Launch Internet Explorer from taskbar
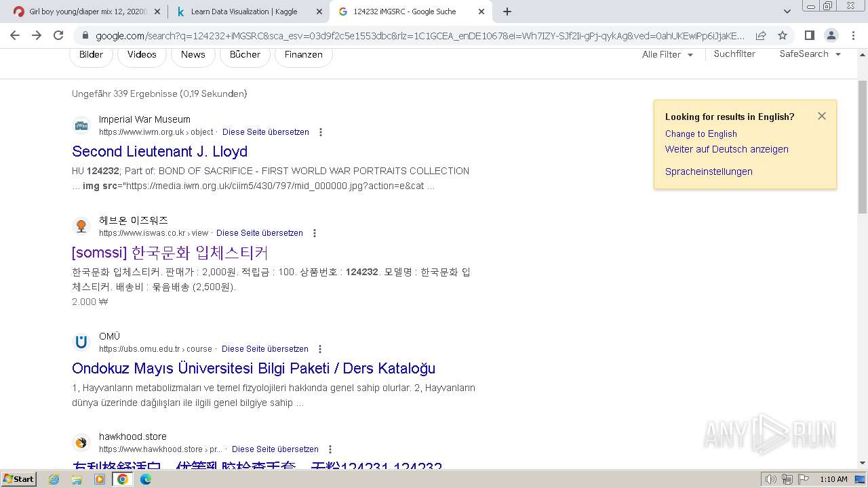This screenshot has width=868, height=488. [54, 479]
